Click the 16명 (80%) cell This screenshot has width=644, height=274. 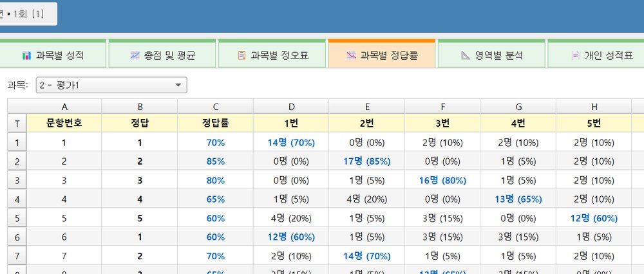pyautogui.click(x=443, y=181)
